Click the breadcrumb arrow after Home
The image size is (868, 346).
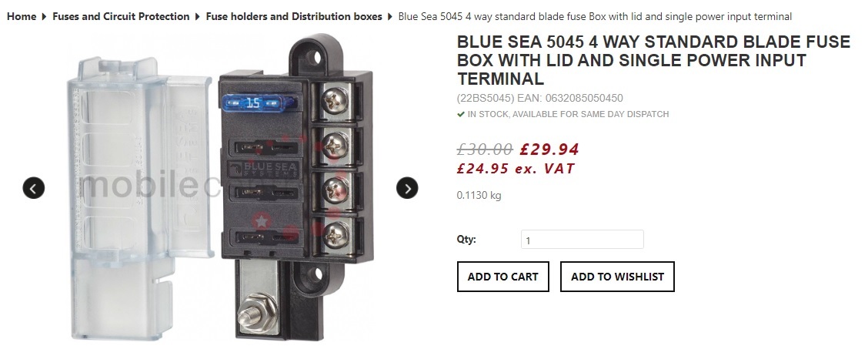pyautogui.click(x=45, y=17)
